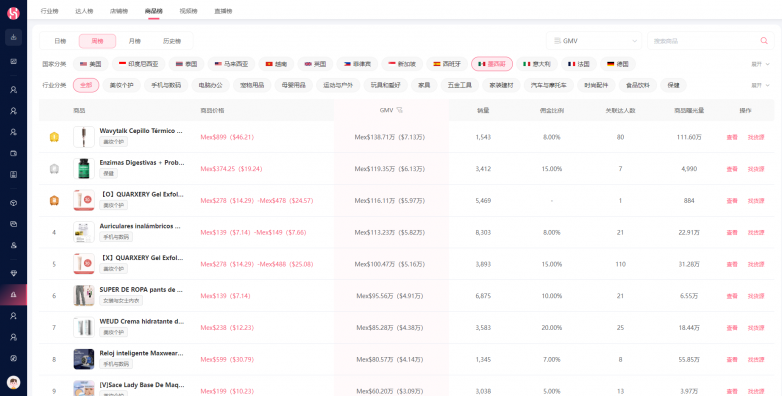Select the 周榜 period option
The width and height of the screenshot is (782, 396).
(x=97, y=41)
